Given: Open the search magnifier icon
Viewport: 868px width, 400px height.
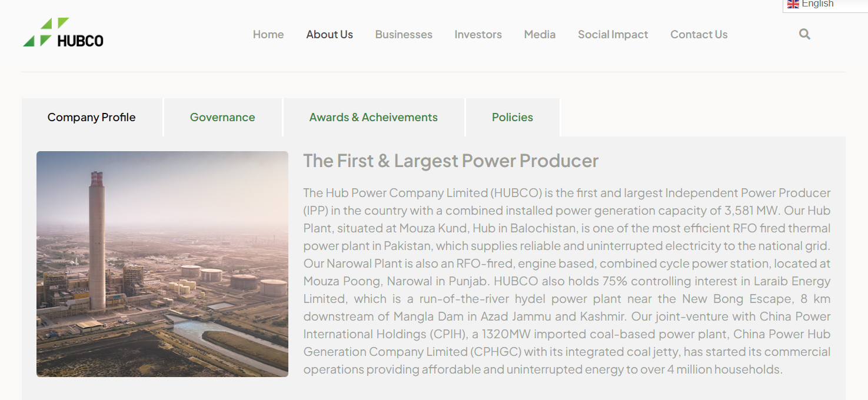Looking at the screenshot, I should 804,34.
